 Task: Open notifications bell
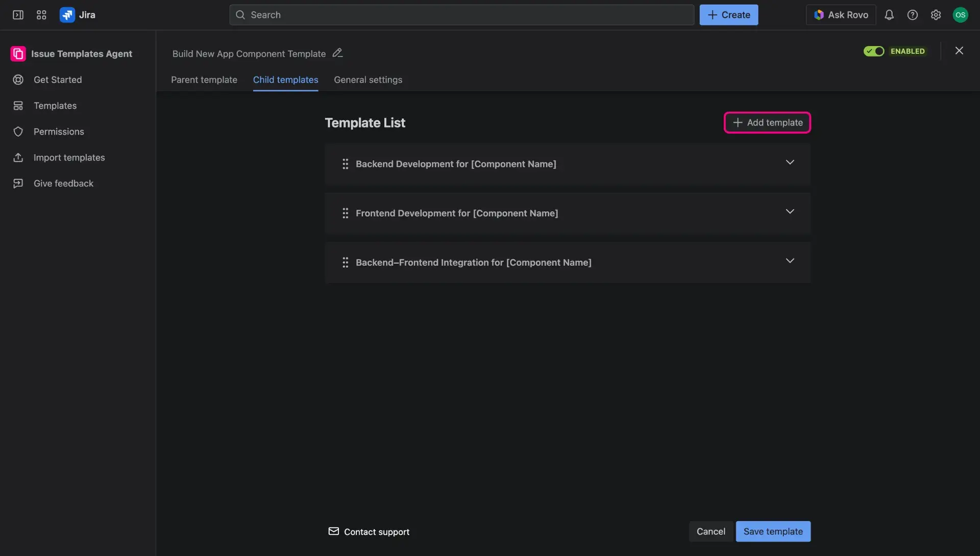click(889, 15)
